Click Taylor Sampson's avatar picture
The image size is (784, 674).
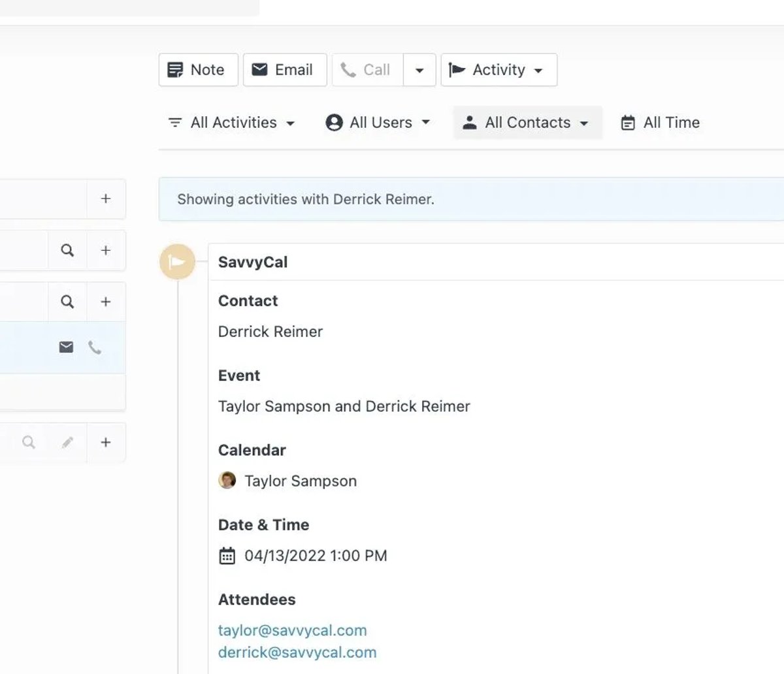pyautogui.click(x=227, y=481)
